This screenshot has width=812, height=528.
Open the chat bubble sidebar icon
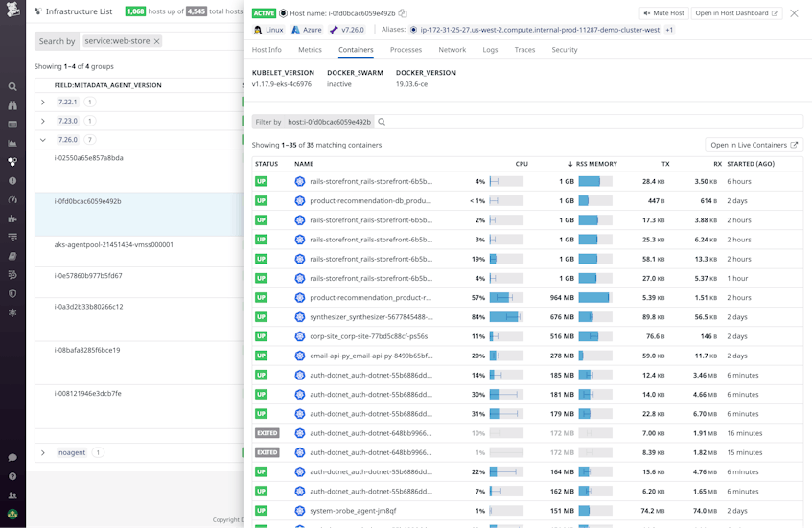12,458
